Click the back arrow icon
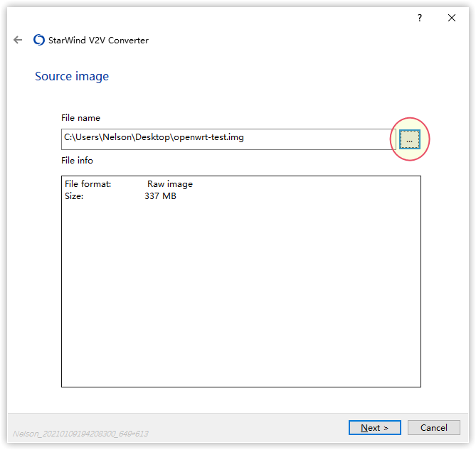Viewport: 476px width, 450px height. click(18, 41)
